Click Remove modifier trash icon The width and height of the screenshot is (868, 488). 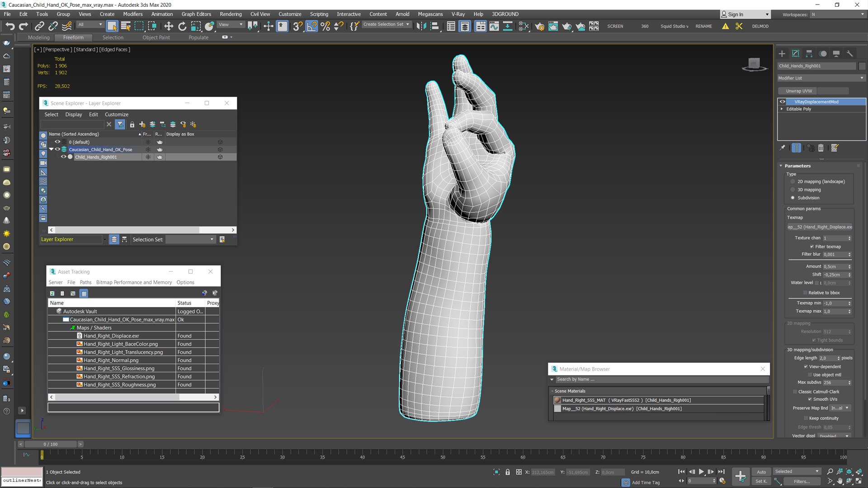pos(821,148)
